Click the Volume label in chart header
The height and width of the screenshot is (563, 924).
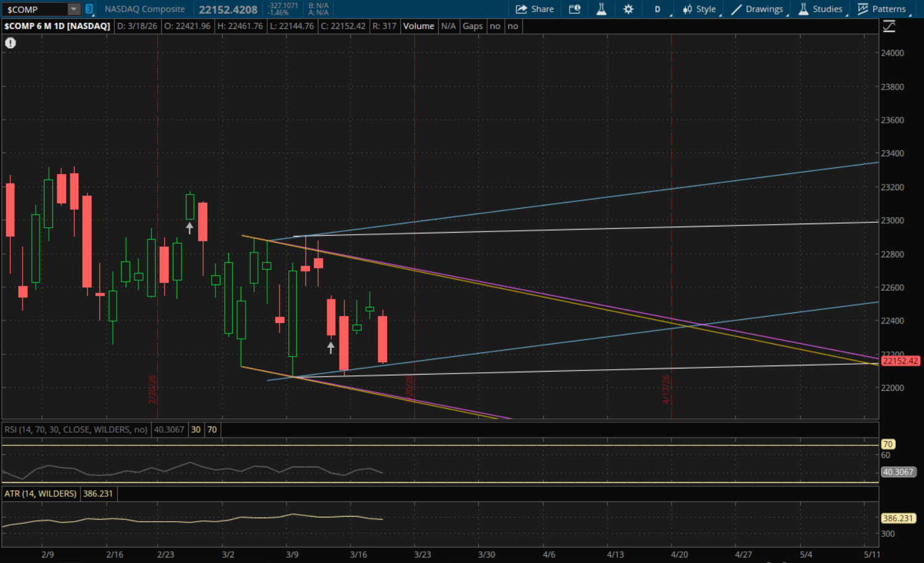coord(418,26)
